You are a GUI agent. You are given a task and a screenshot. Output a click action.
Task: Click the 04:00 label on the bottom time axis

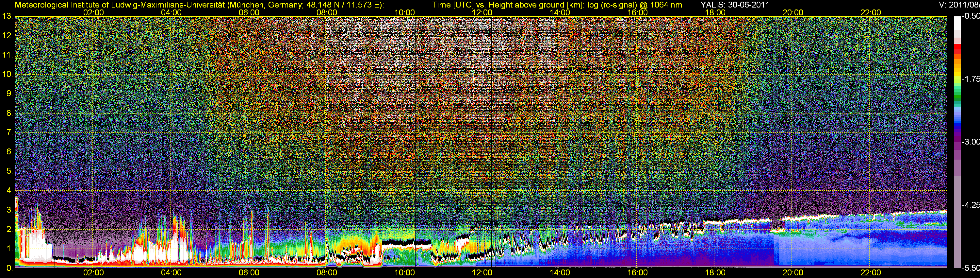coord(171,273)
